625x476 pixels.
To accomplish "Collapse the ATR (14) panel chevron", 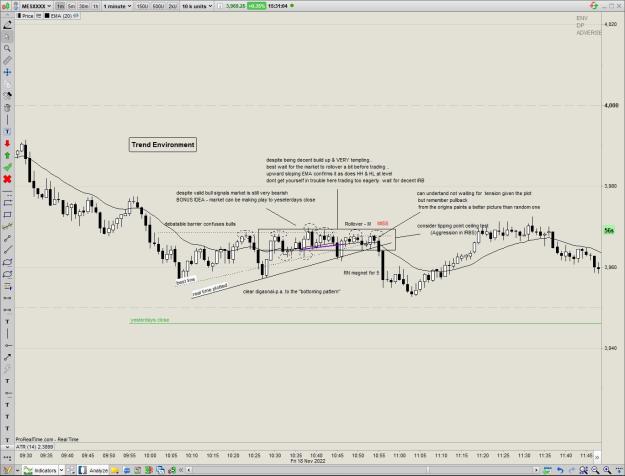I will (7, 447).
